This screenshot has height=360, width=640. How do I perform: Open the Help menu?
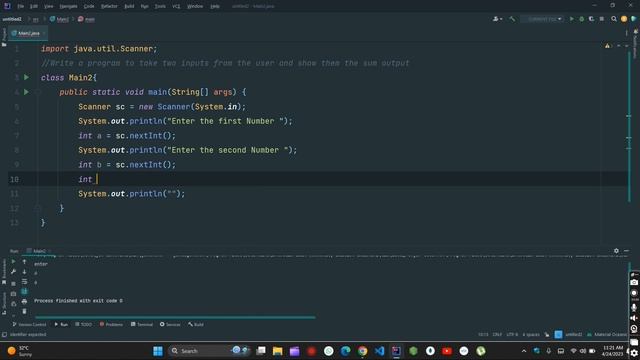coord(215,6)
